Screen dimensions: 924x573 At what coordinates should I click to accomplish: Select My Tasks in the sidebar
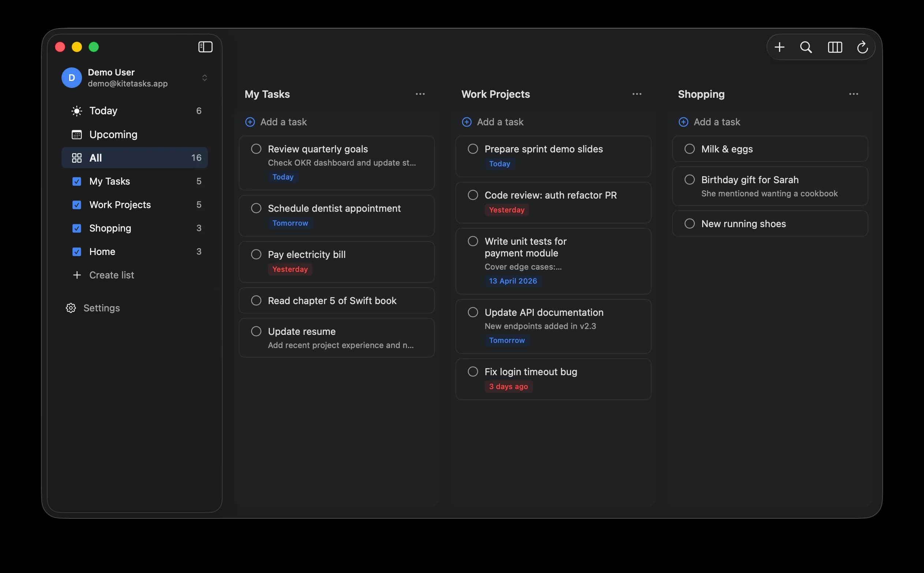tap(110, 181)
